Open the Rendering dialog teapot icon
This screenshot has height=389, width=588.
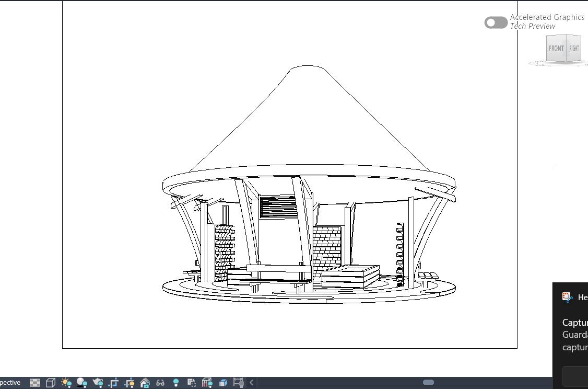pyautogui.click(x=98, y=383)
